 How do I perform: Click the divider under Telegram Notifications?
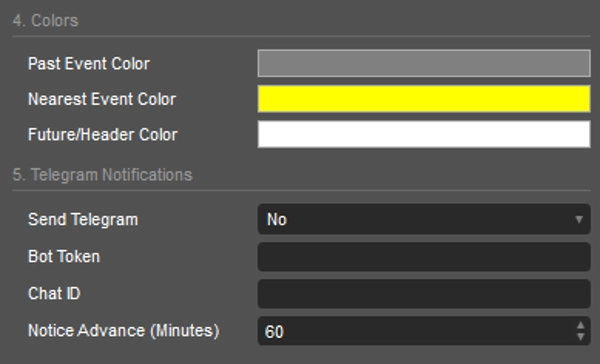pos(302,190)
